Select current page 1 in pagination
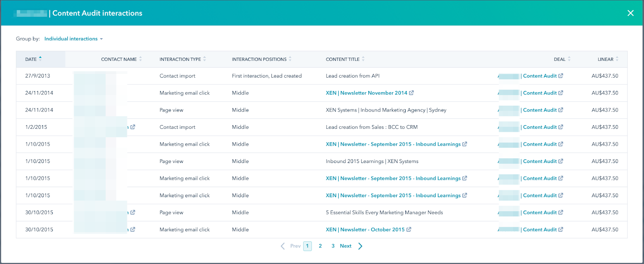The image size is (644, 264). tap(308, 246)
